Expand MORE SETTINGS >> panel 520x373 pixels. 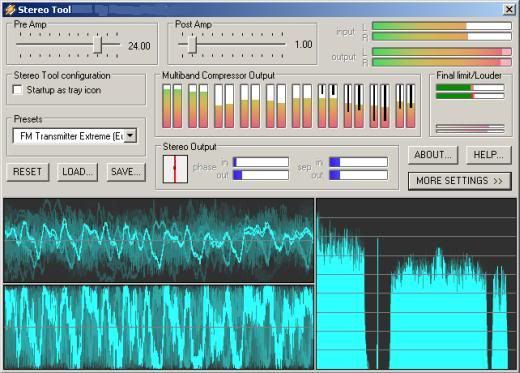point(460,181)
